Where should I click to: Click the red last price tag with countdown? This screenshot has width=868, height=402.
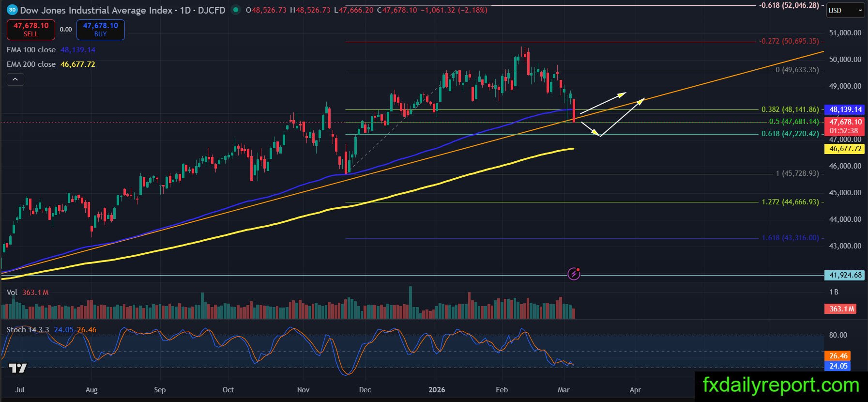pos(845,126)
